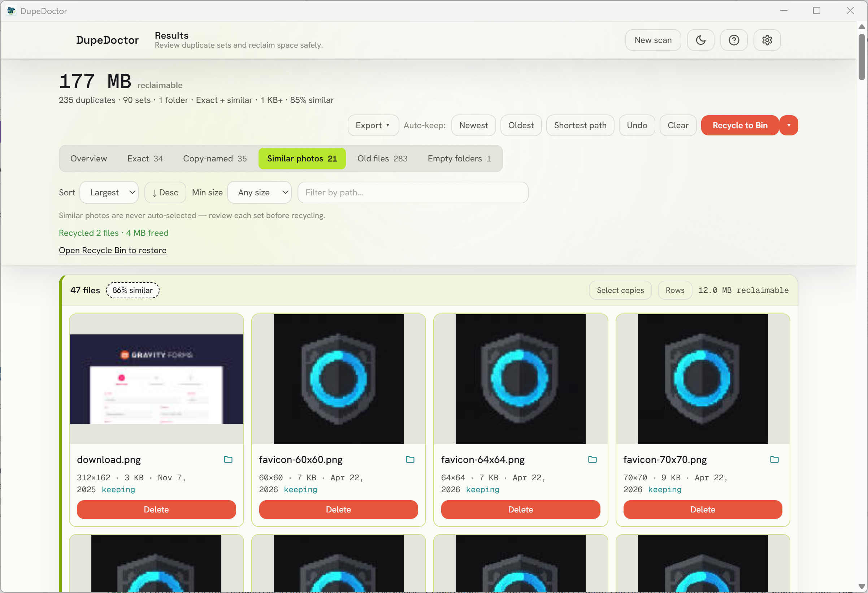Click the '12.0 MB reclaimable' text
This screenshot has height=593, width=868.
coord(743,290)
